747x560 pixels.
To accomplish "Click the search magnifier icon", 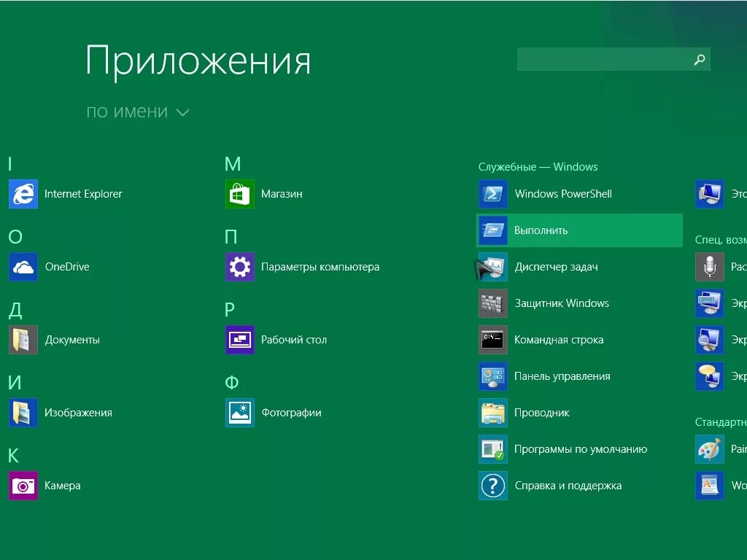I will [x=700, y=60].
